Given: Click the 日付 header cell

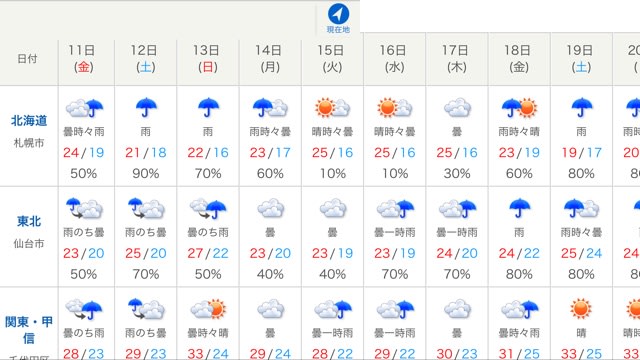Looking at the screenshot, I should [27, 59].
